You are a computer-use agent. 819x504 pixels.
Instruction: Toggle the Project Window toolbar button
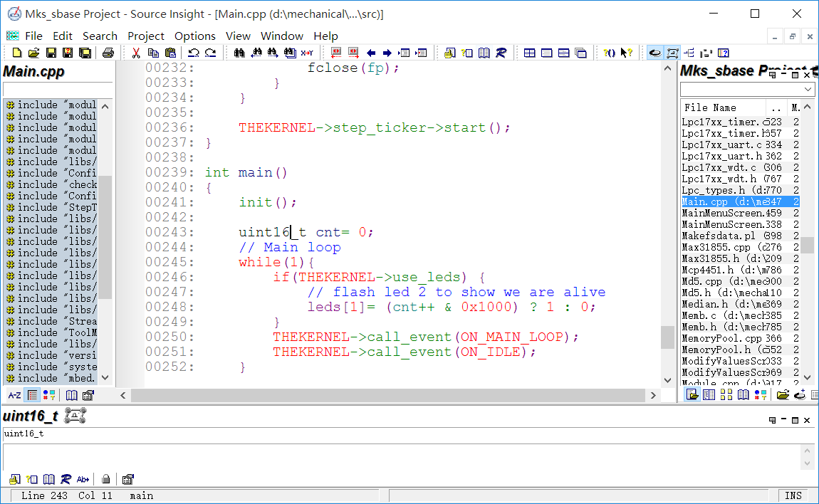point(655,53)
